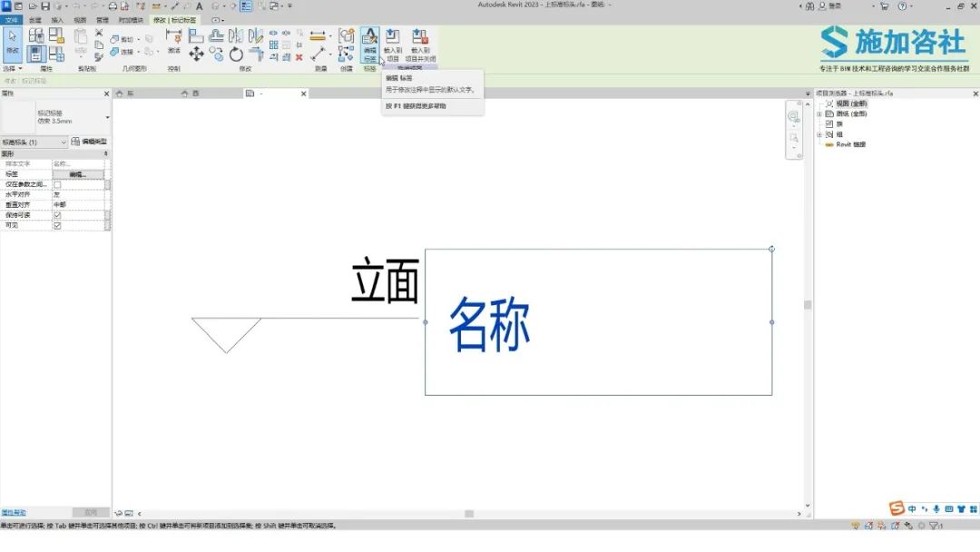Expand the Sheets node in Project Browser
Screen dimensions: 980x552
point(819,113)
